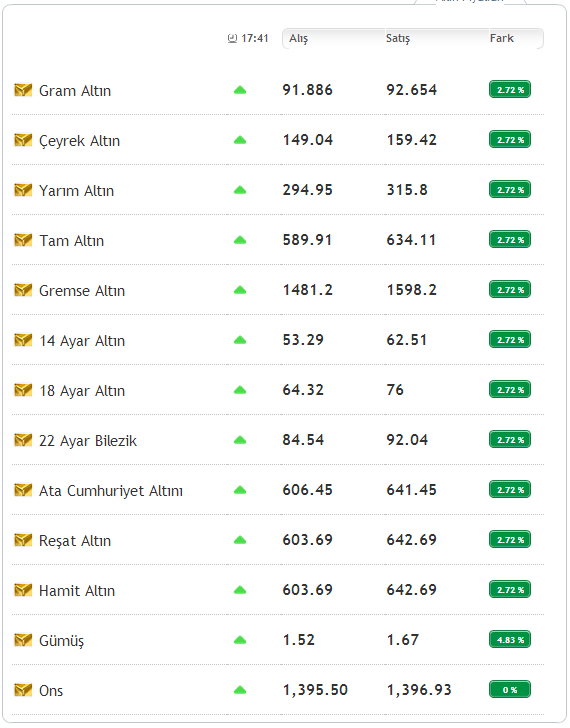Click the 2.72 % badge for Hamit Altın
The width and height of the screenshot is (570, 728).
[x=510, y=590]
